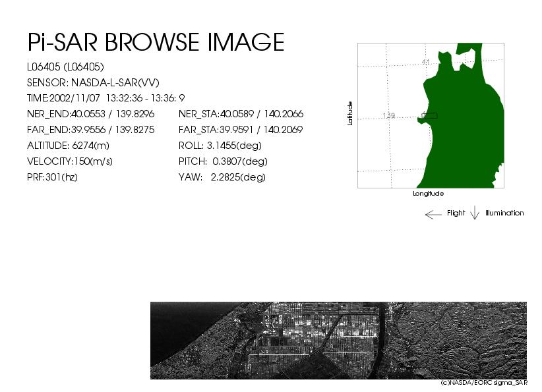Viewport: 542px width, 392px height.
Task: Click the PITCH: 0.3807(deg) text
Action: 223,161
